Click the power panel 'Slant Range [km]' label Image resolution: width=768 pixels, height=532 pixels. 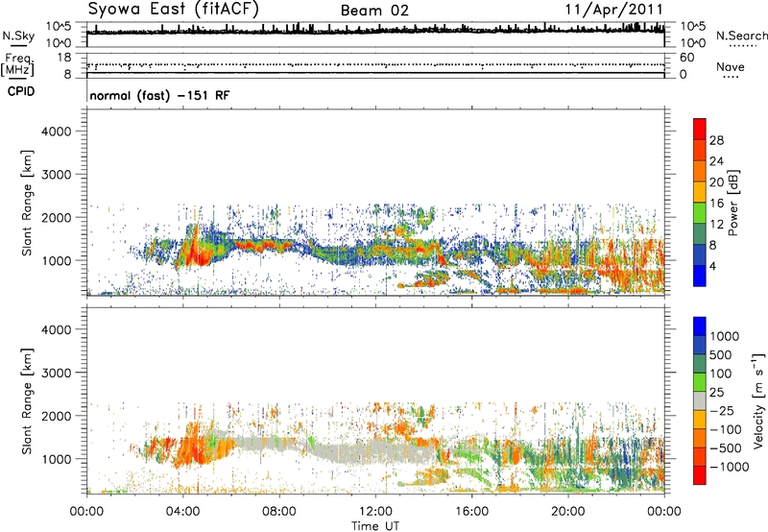tap(27, 203)
